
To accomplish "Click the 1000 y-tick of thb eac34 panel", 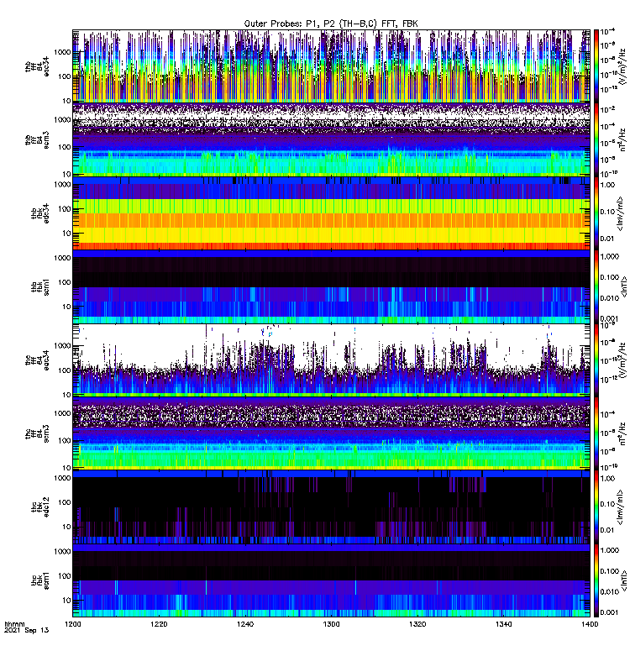I will pyautogui.click(x=62, y=52).
